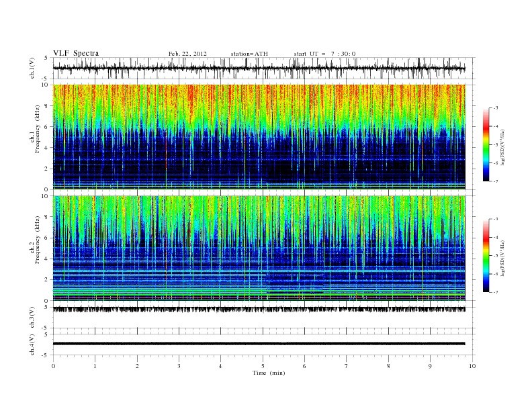Click the 'VLF Spectra' title text
532x411 pixels.
[76, 53]
